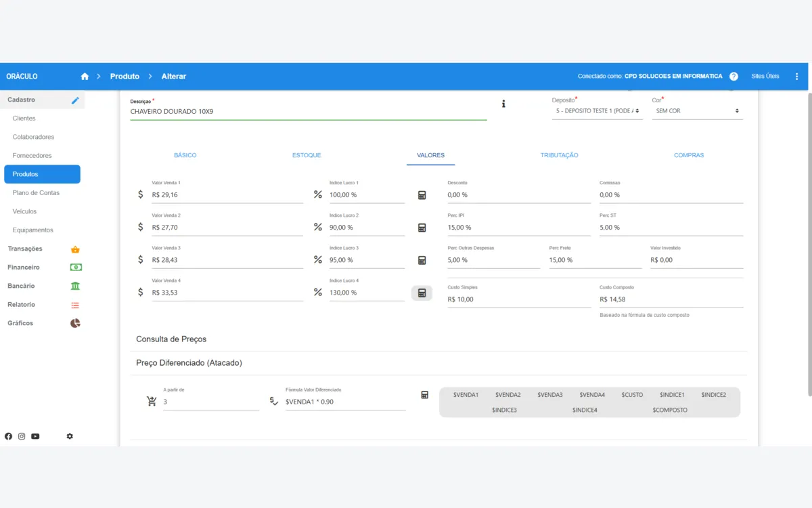Open the Deposito dropdown

(x=596, y=110)
